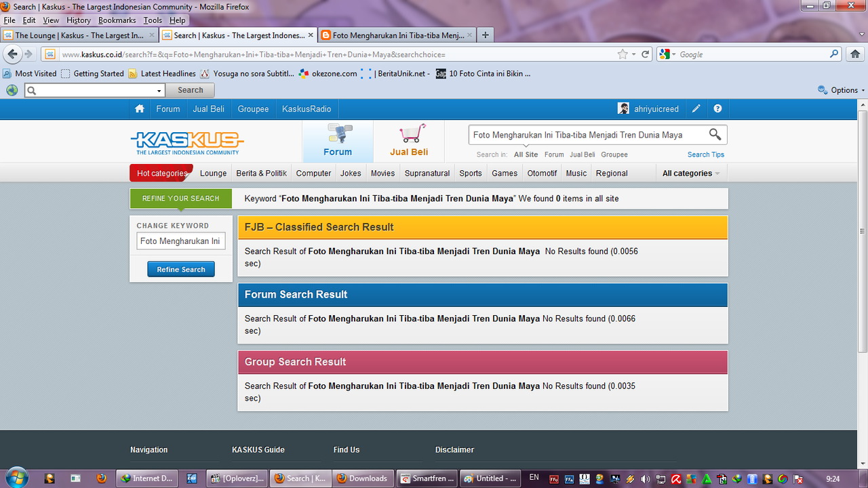
Task: Select the Forum search-in filter
Action: 554,155
